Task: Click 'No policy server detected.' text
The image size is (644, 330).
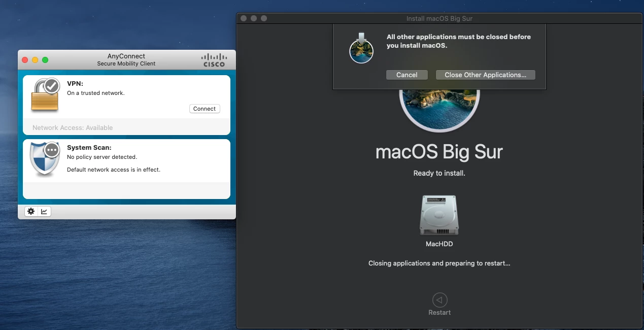Action: tap(102, 157)
